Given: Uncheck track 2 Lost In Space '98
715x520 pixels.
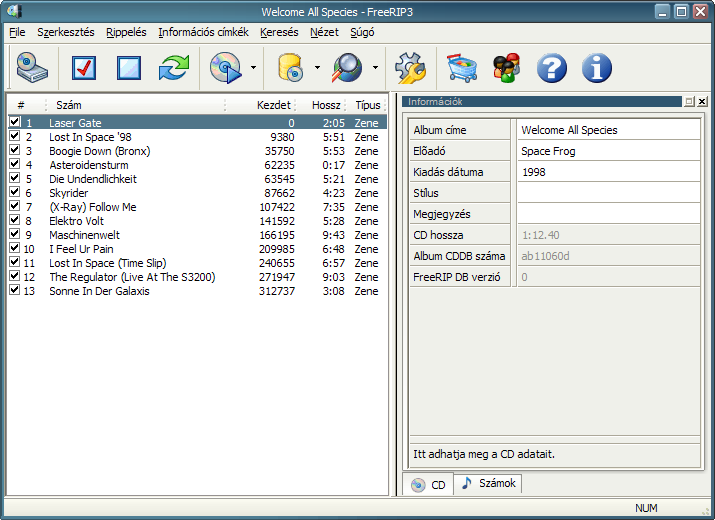Looking at the screenshot, I should click(x=15, y=136).
